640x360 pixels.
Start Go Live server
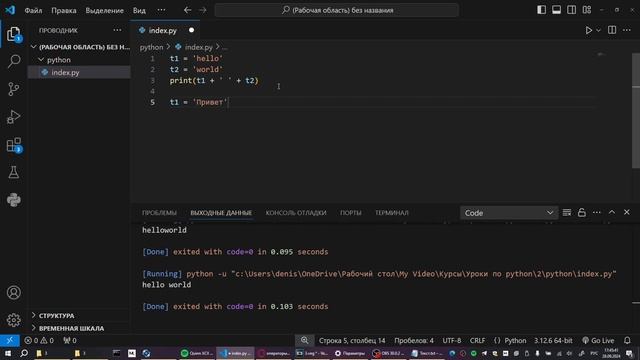pyautogui.click(x=598, y=340)
